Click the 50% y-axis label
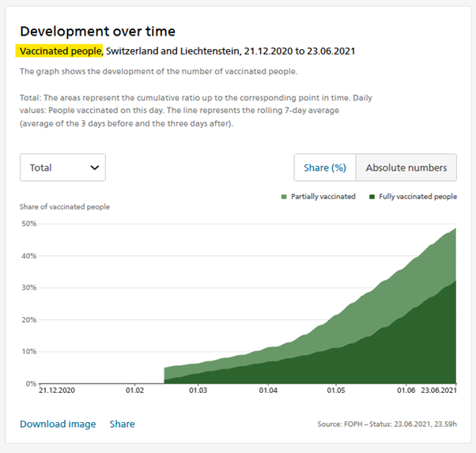Viewport: 476px width, 453px height. [28, 224]
